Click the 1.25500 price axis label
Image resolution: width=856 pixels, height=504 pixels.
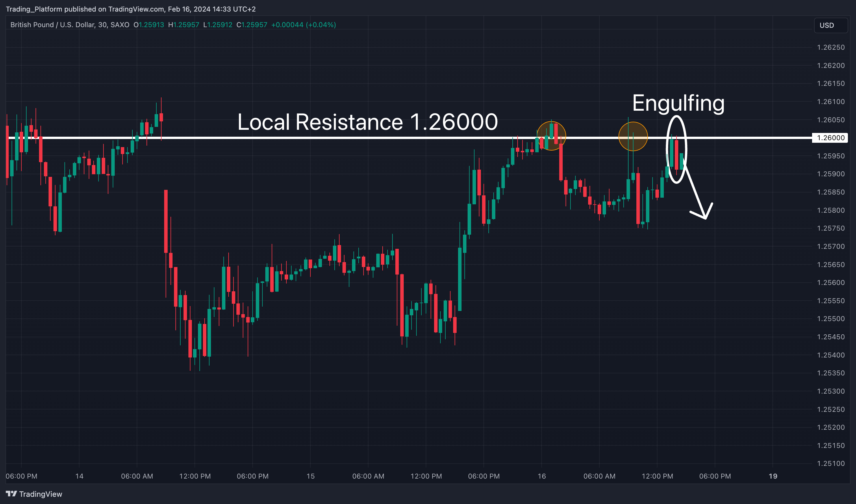coord(831,318)
